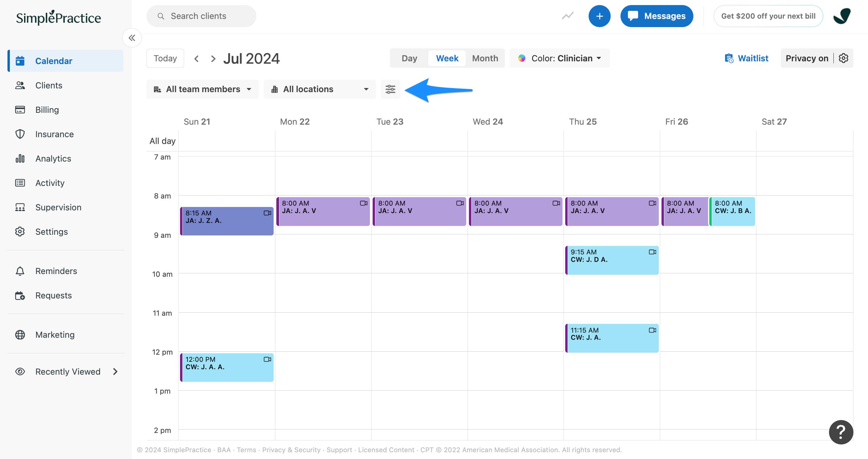Screen dimensions: 868x459
Task: Click Get $200 off your next bill
Action: [x=768, y=16]
